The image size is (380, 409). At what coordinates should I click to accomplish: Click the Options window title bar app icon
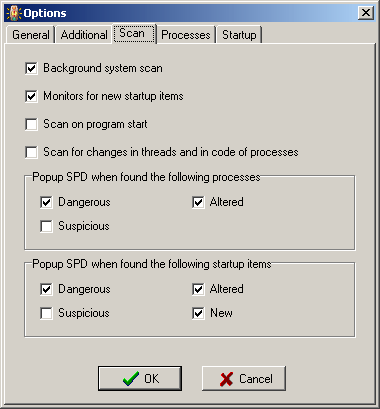14,13
